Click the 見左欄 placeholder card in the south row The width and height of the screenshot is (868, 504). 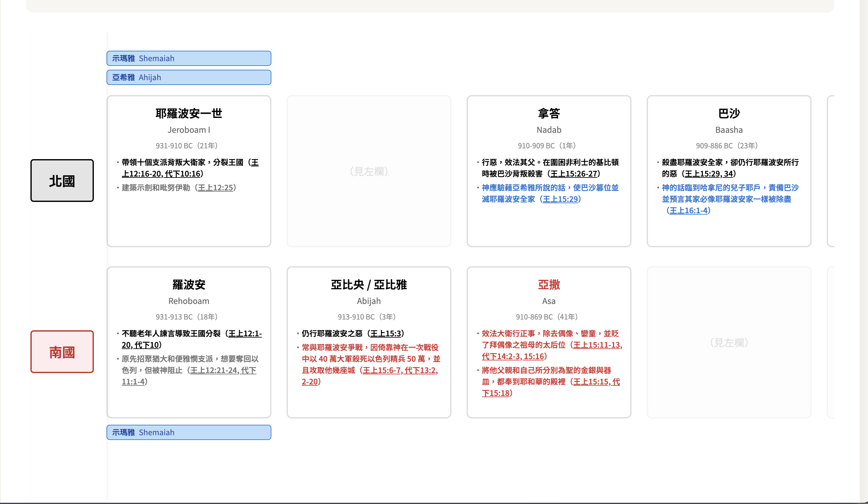(729, 342)
